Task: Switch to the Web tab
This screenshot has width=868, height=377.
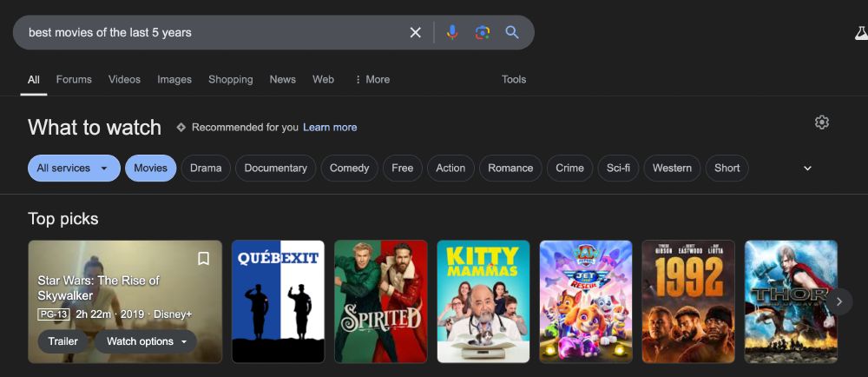Action: click(323, 80)
